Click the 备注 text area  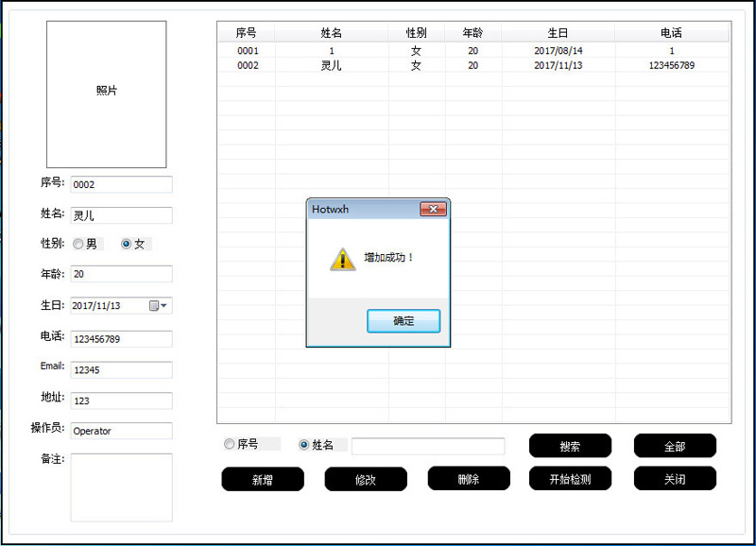tap(122, 487)
